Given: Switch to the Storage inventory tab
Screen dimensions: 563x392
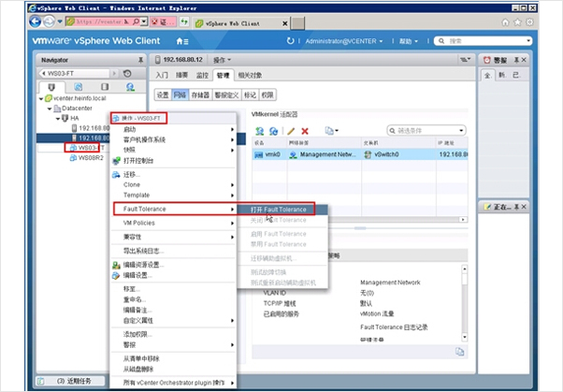Looking at the screenshot, I should pyautogui.click(x=105, y=87).
